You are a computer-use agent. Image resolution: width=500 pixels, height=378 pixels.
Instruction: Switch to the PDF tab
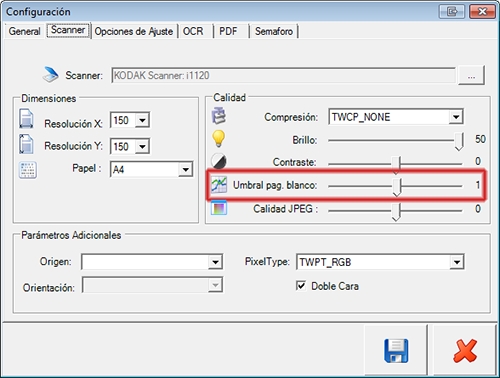point(228,31)
